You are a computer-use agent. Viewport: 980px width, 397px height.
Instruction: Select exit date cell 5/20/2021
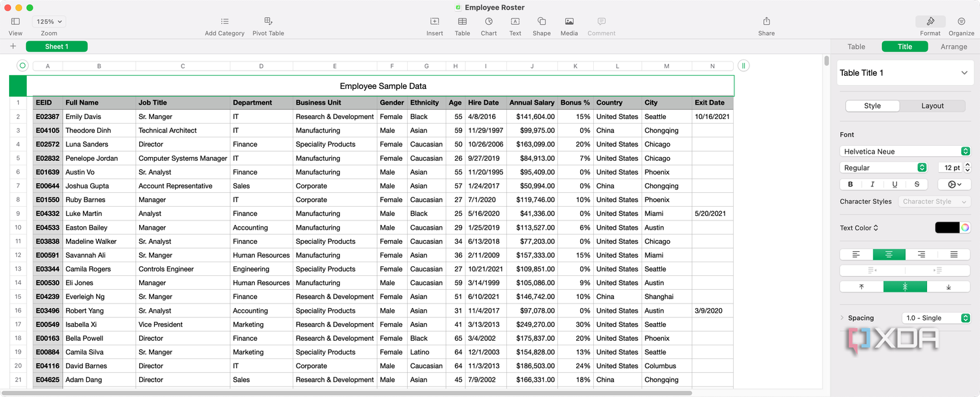click(713, 213)
